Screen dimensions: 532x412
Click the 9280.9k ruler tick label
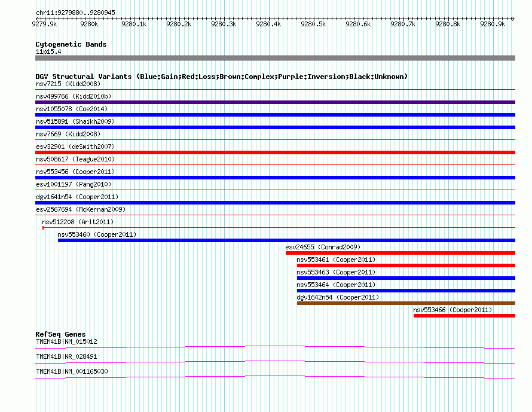click(493, 24)
